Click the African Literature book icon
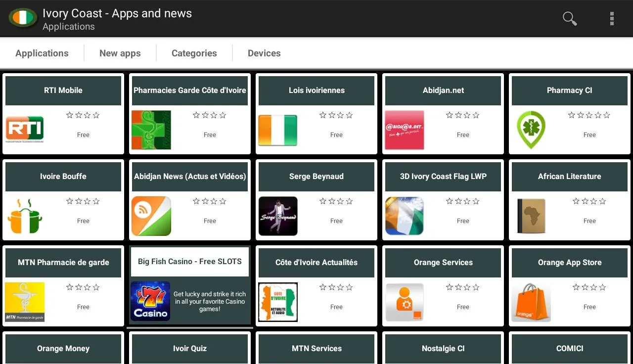Viewport: 633px width, 364px height. coord(531,216)
